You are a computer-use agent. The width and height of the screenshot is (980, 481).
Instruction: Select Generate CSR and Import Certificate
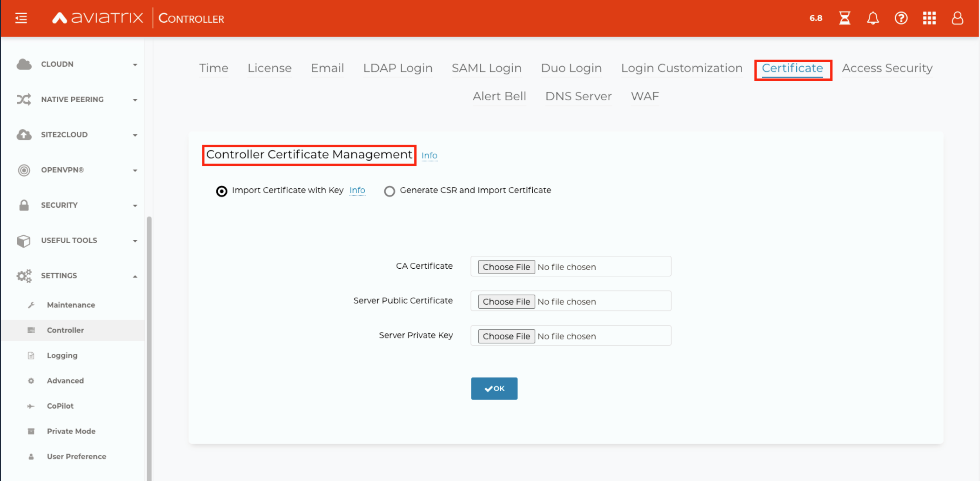[x=389, y=191]
